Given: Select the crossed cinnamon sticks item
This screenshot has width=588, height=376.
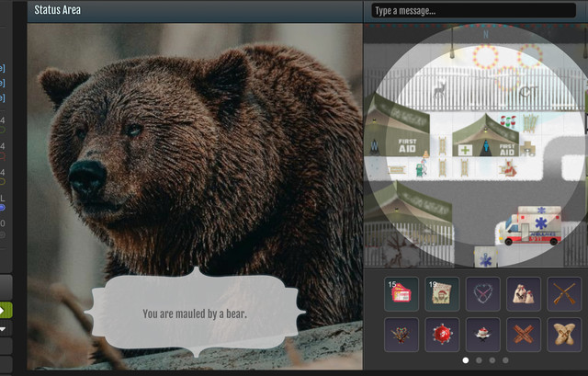Looking at the screenshot, I should (x=524, y=335).
